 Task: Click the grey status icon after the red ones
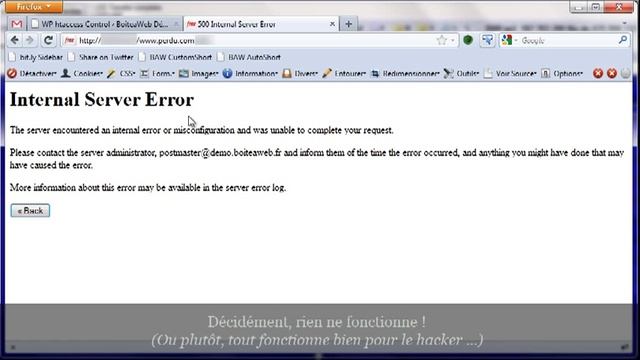click(x=625, y=73)
